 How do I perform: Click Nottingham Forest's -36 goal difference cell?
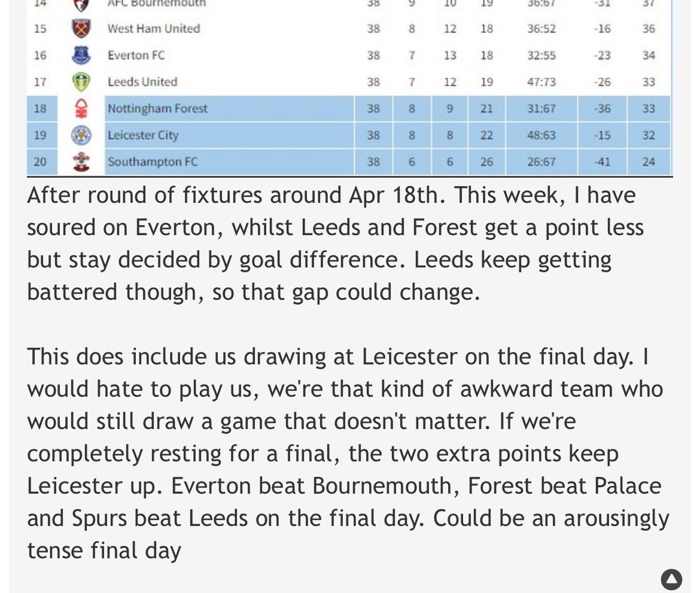[x=602, y=108]
